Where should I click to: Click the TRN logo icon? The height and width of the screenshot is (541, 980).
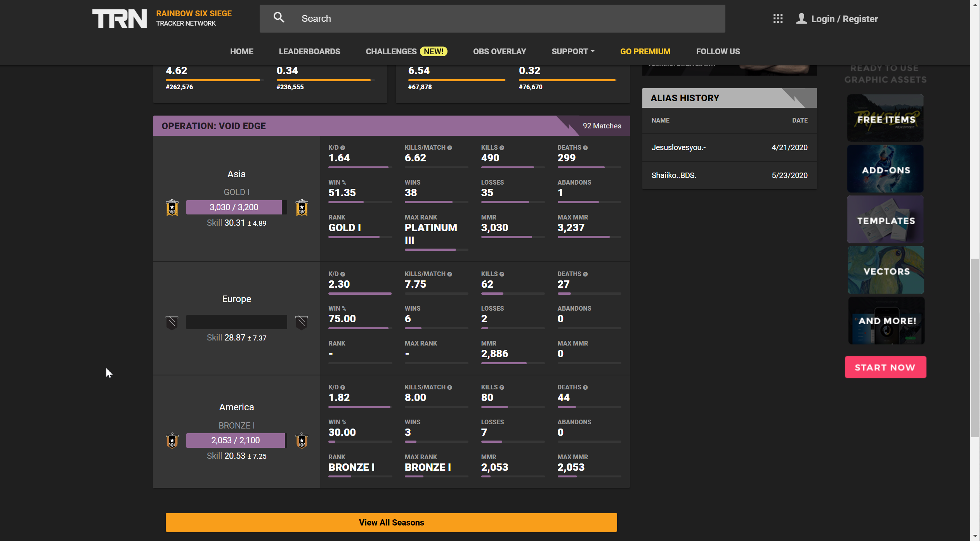[119, 19]
